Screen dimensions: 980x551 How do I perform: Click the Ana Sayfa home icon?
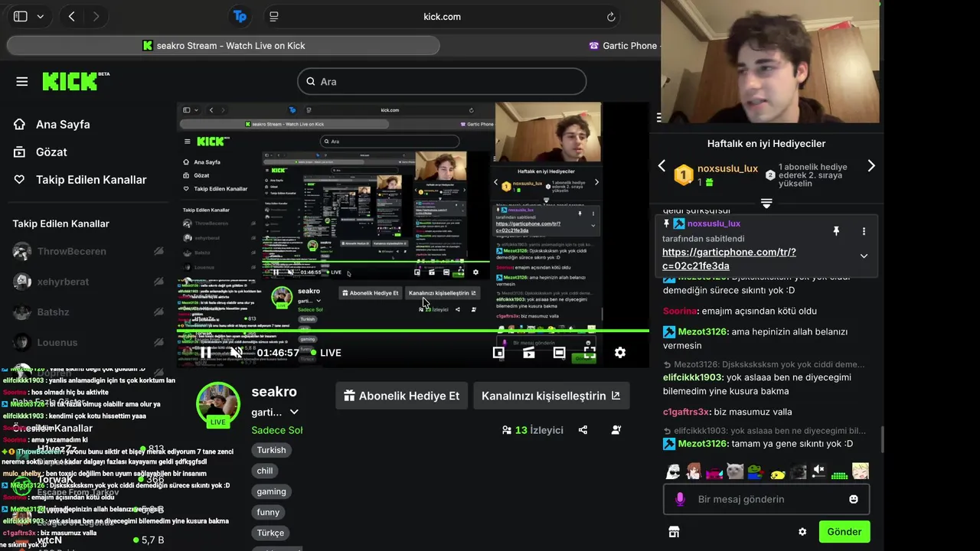click(20, 124)
